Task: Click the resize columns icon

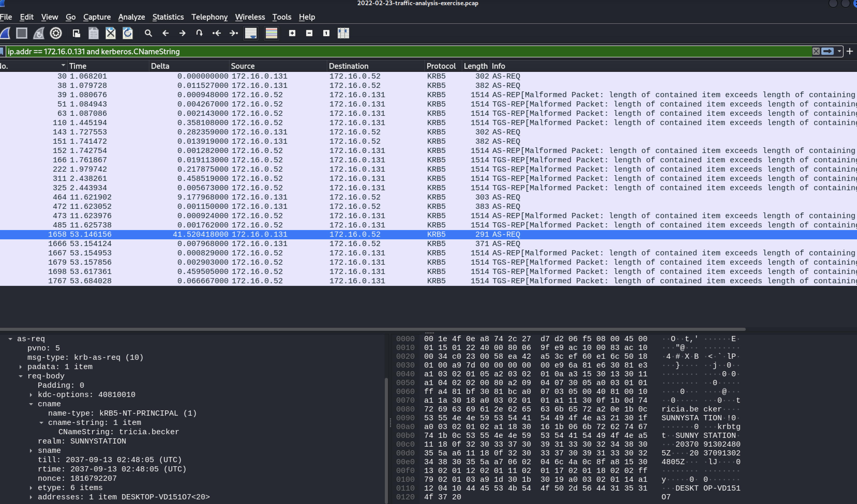Action: tap(343, 33)
